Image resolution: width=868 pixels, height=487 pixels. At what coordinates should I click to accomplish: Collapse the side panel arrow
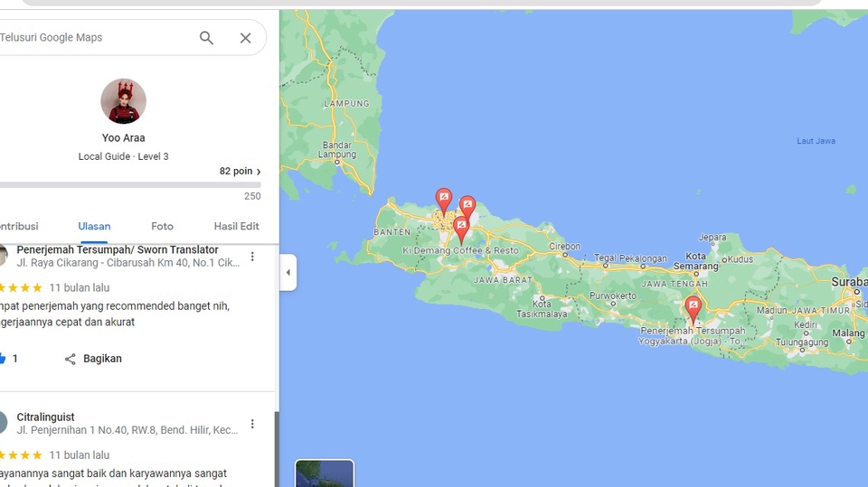[288, 272]
